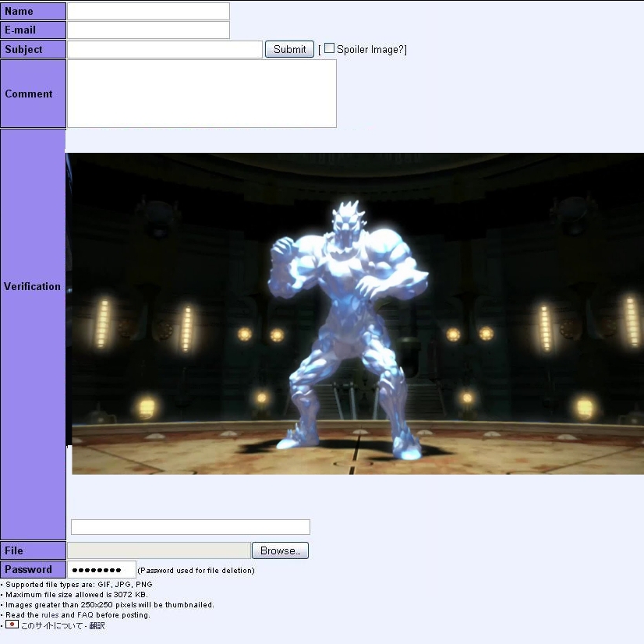Open file chooser with Browse button

pyautogui.click(x=280, y=550)
